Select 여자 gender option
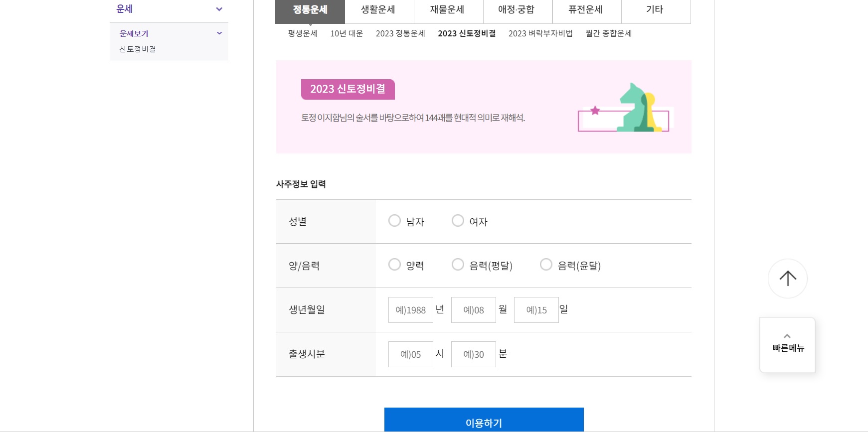 pos(458,221)
